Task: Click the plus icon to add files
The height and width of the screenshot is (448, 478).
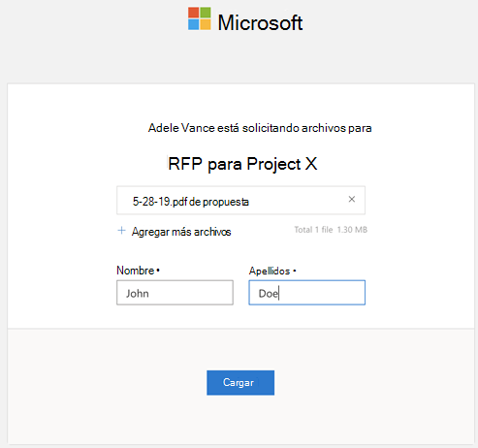Action: click(x=121, y=231)
